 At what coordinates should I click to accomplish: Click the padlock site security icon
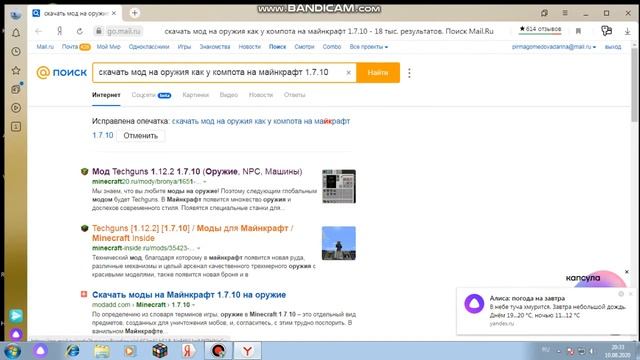coord(98,31)
